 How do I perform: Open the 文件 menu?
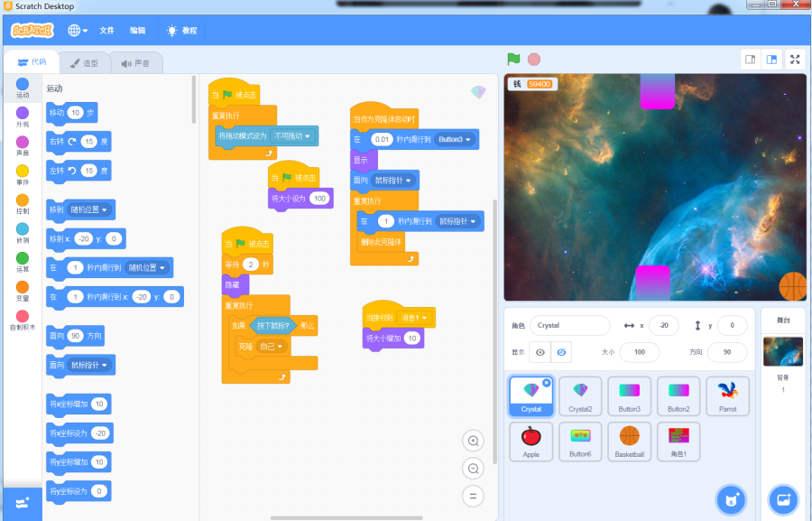click(106, 31)
